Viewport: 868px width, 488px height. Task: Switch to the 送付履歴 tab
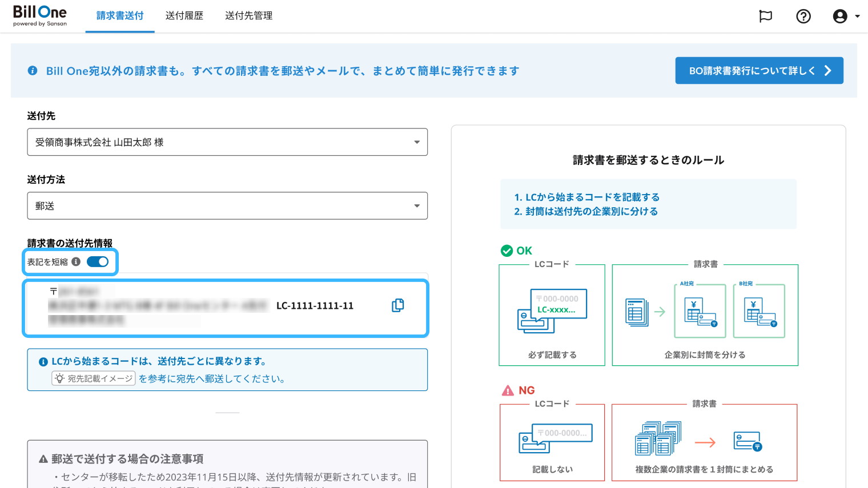184,16
